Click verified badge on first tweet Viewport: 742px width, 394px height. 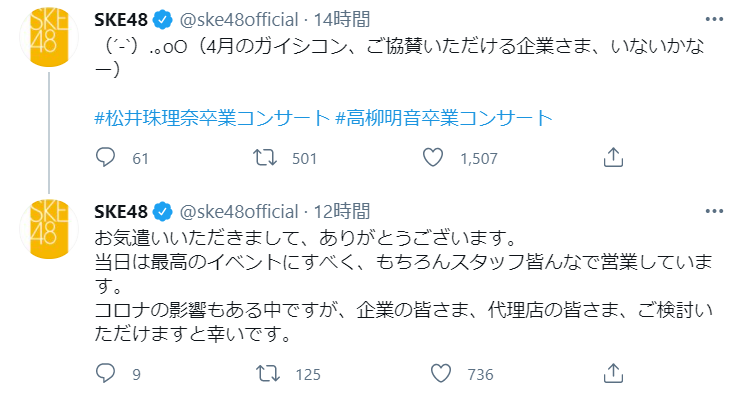(164, 20)
